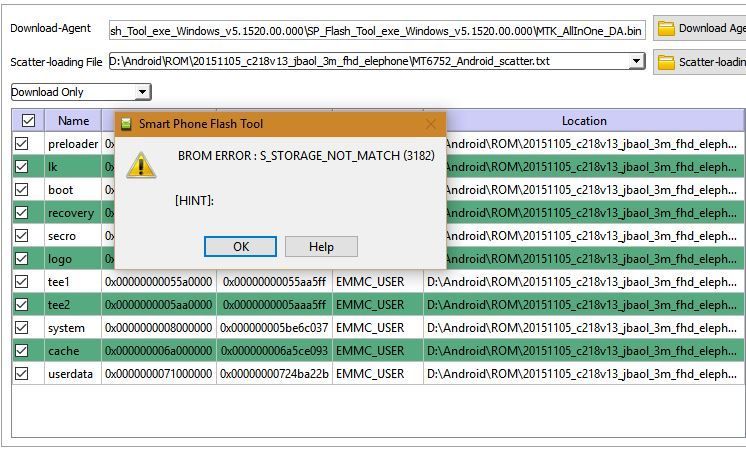Click the Location column header

584,121
